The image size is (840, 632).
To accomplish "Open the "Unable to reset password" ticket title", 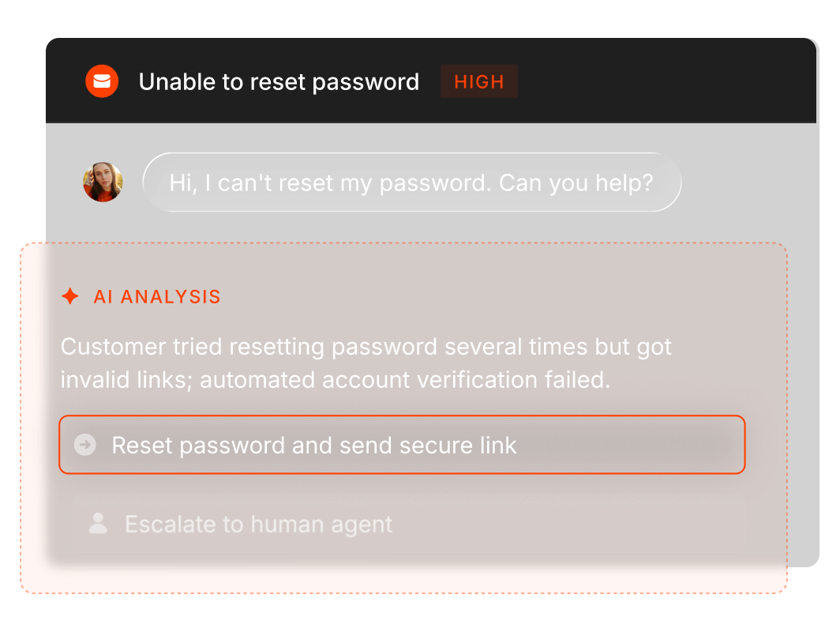I will coord(279,81).
